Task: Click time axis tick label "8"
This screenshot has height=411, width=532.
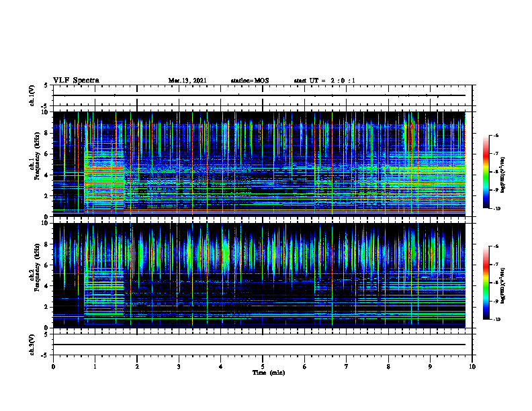Action: [x=388, y=367]
